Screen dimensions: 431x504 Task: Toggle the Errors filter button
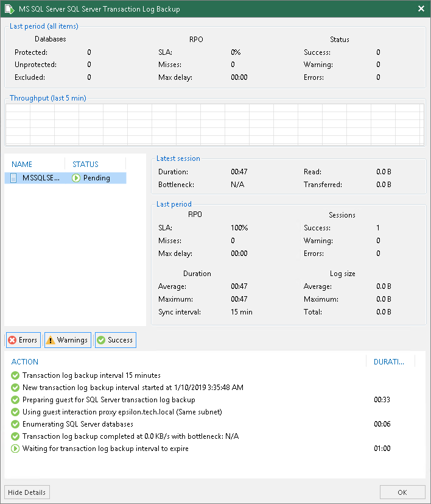tap(23, 339)
